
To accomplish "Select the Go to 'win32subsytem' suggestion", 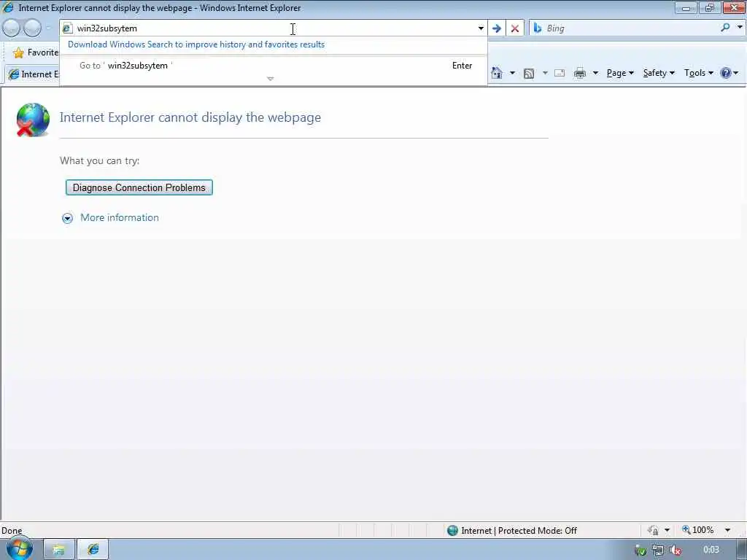I will pos(274,66).
